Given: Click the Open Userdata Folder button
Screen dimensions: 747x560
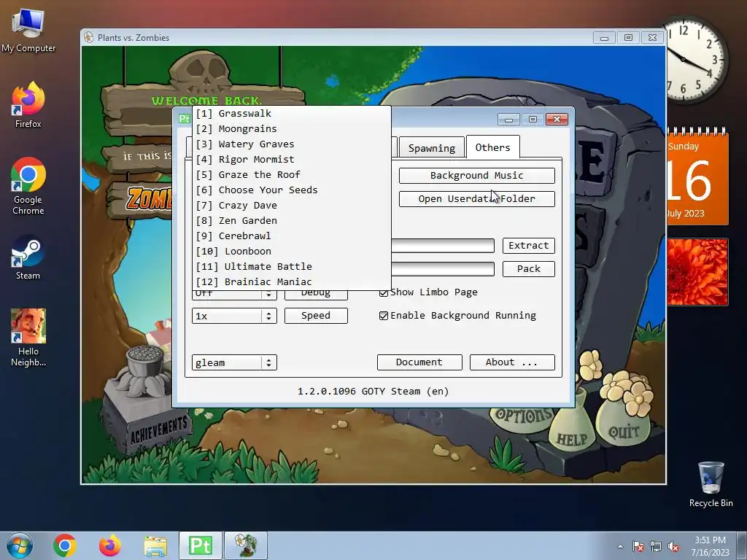Looking at the screenshot, I should (x=476, y=198).
